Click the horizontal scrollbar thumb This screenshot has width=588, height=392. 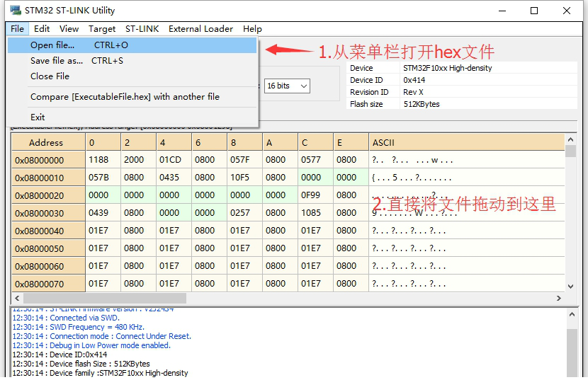tap(105, 298)
